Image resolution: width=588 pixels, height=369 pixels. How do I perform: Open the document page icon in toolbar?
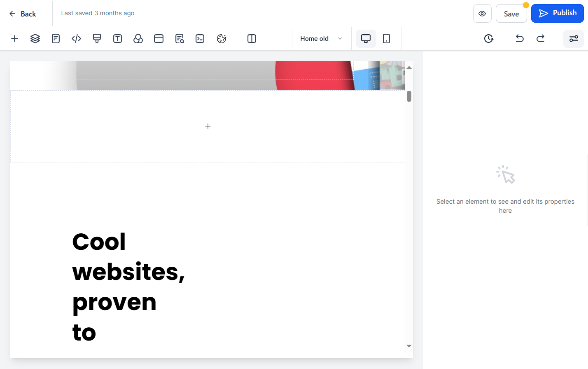tap(56, 39)
